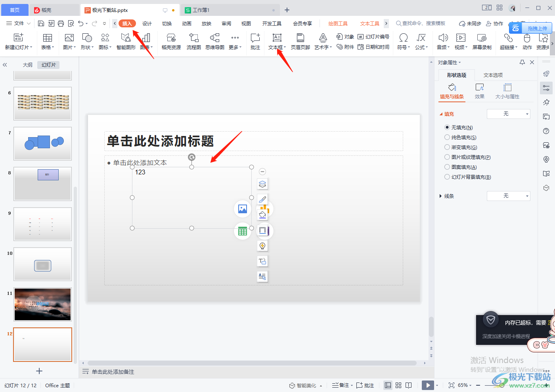The height and width of the screenshot is (392, 555).
Task: Click the floating insert table icon
Action: (x=243, y=231)
